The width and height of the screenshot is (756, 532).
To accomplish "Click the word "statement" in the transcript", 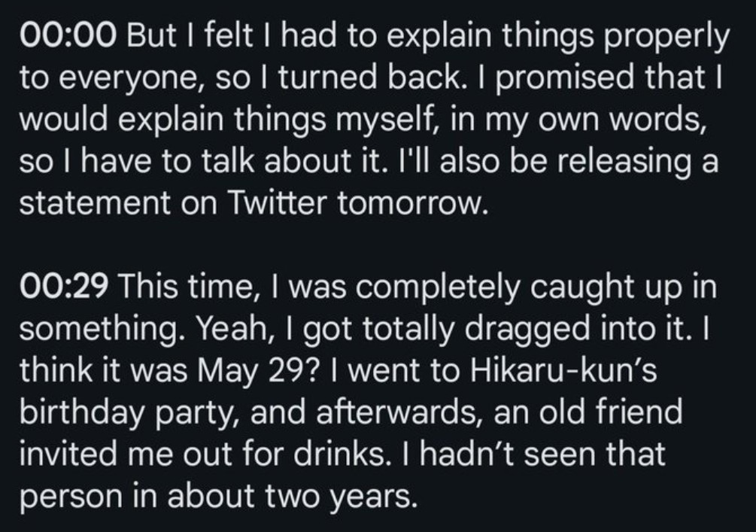I will [x=95, y=203].
